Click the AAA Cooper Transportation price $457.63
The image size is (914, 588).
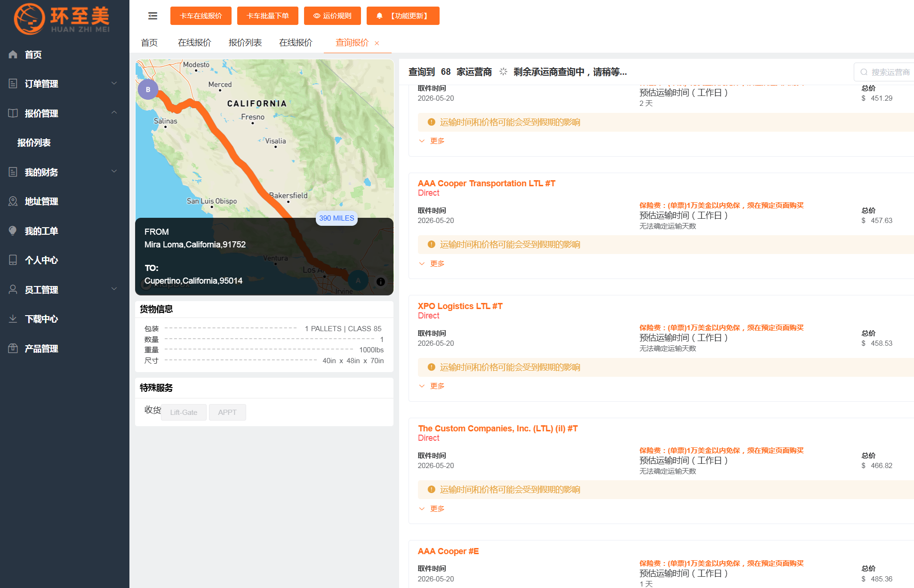877,221
